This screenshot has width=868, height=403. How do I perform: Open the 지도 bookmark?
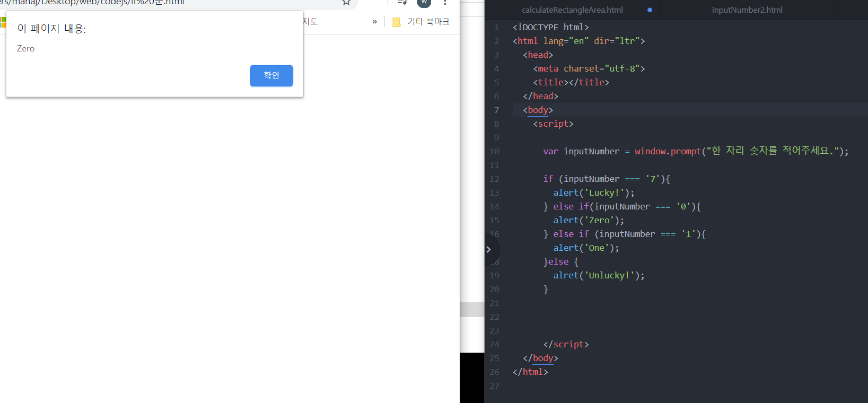coord(310,22)
